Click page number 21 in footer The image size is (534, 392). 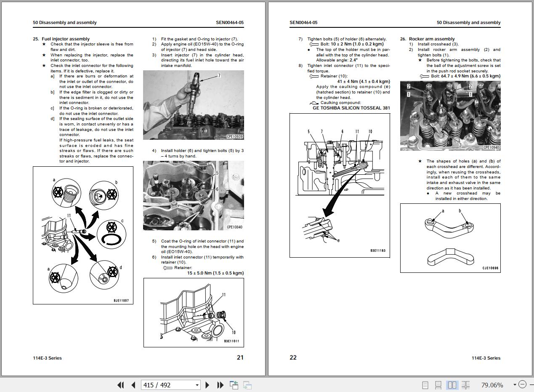tap(240, 357)
